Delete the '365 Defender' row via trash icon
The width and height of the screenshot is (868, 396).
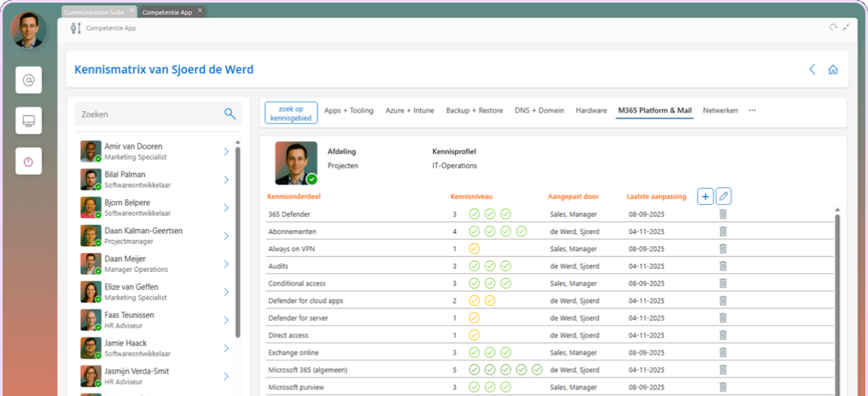pos(722,214)
